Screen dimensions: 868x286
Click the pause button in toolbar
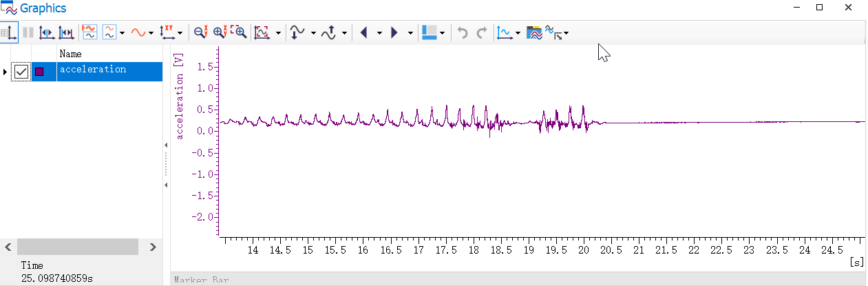pyautogui.click(x=28, y=32)
